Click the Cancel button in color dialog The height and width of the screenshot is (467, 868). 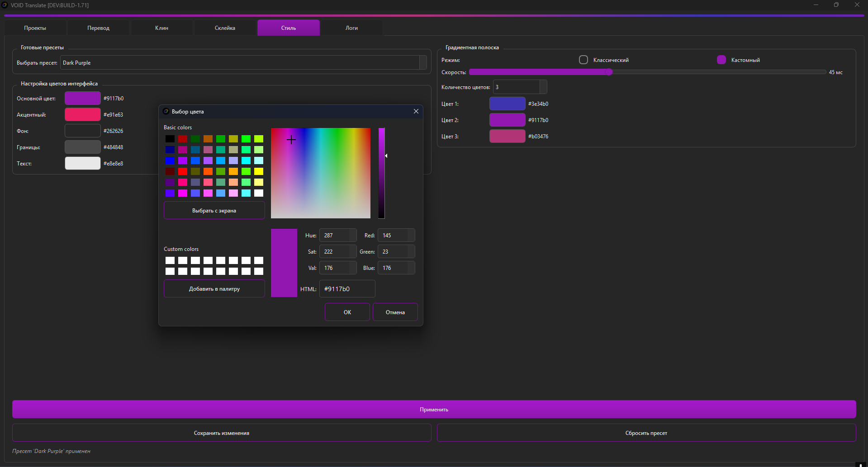pos(395,312)
